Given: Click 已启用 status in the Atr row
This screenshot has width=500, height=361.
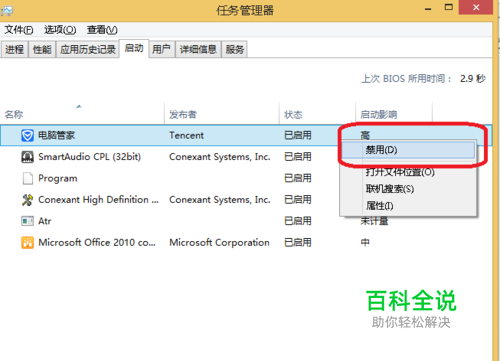Looking at the screenshot, I should (x=298, y=221).
